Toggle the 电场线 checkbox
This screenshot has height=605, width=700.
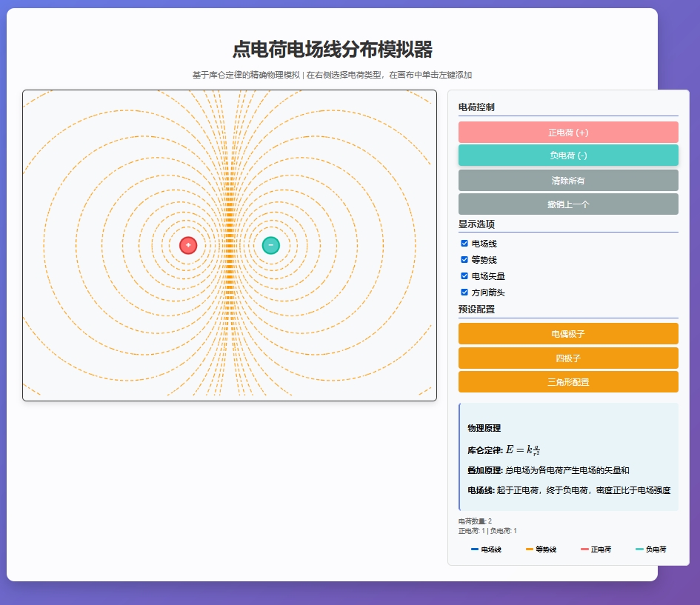coord(464,243)
